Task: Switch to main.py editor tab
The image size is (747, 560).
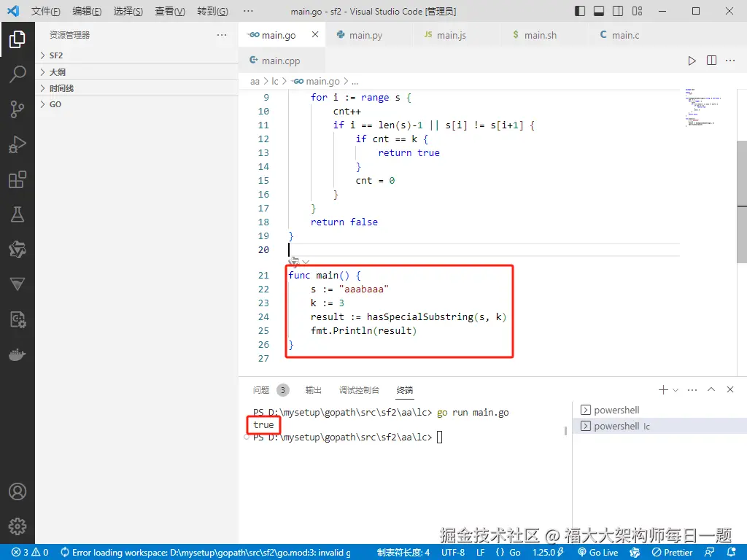Action: (x=368, y=35)
